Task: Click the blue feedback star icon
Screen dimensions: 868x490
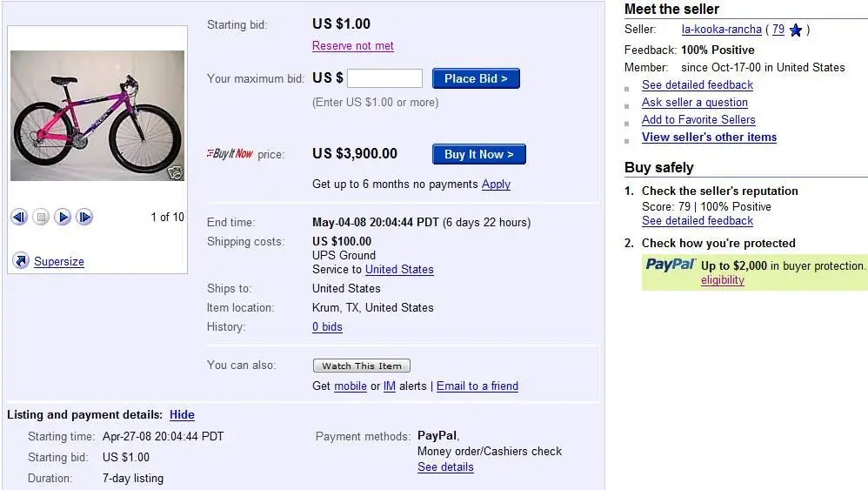Action: [x=796, y=30]
